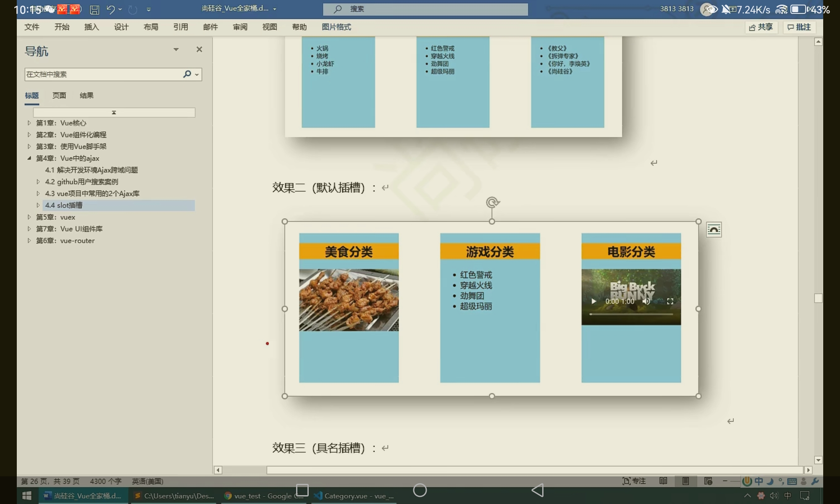840x504 pixels.
Task: Click the layout options icon beside image
Action: click(714, 230)
